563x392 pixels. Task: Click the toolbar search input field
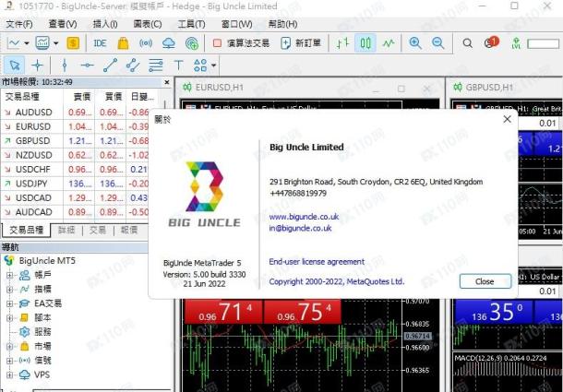[x=543, y=43]
